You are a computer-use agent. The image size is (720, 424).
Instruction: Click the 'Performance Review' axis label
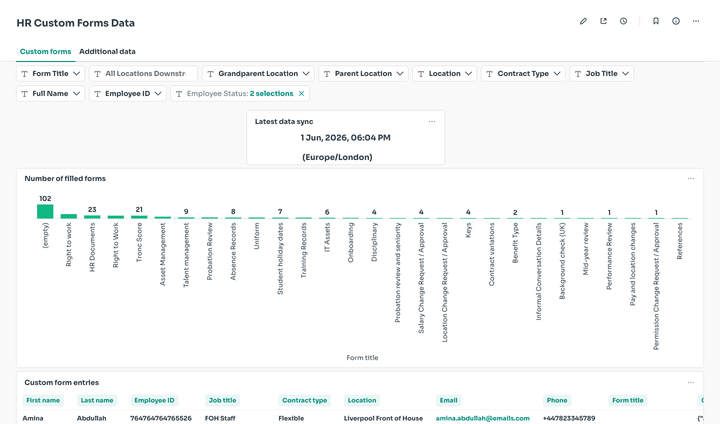tap(609, 256)
